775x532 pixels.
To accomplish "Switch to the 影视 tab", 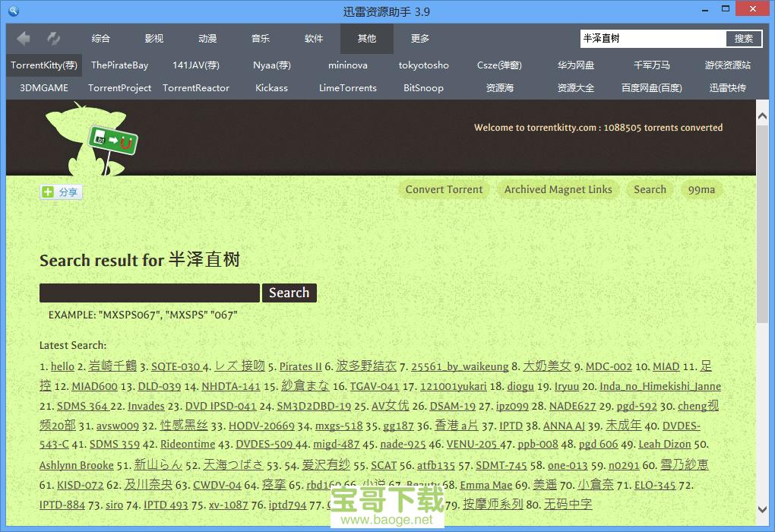I will coord(154,38).
